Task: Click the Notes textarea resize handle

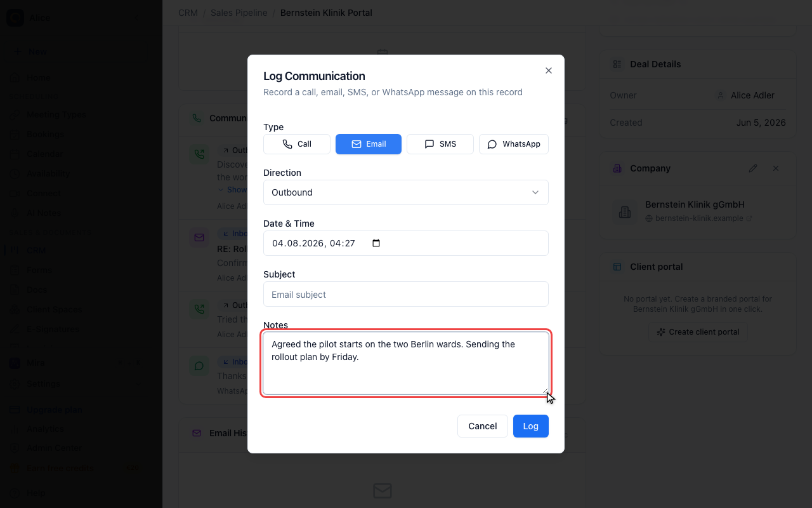Action: point(544,391)
